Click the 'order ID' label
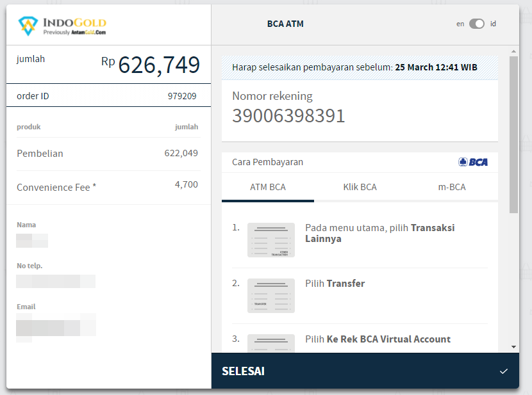The image size is (532, 395). [33, 96]
